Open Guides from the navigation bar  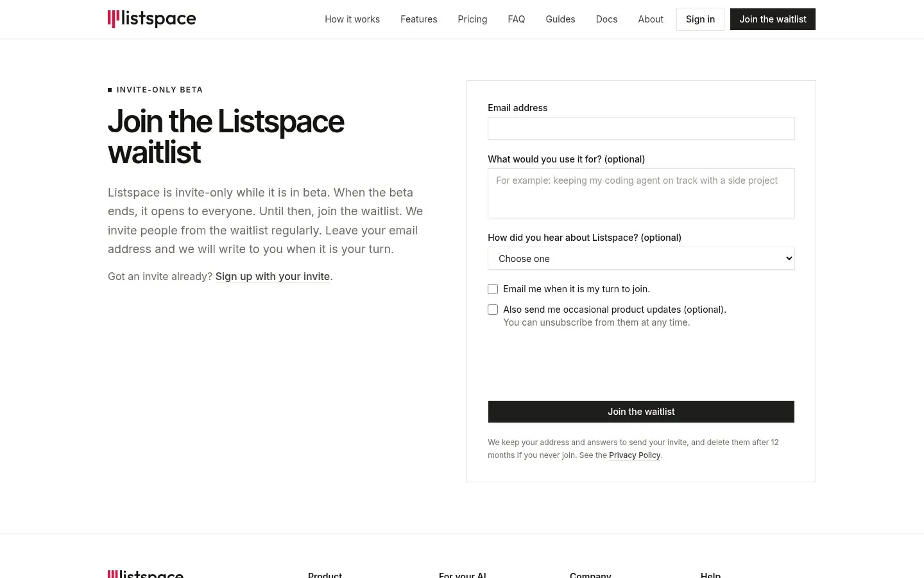pos(560,19)
